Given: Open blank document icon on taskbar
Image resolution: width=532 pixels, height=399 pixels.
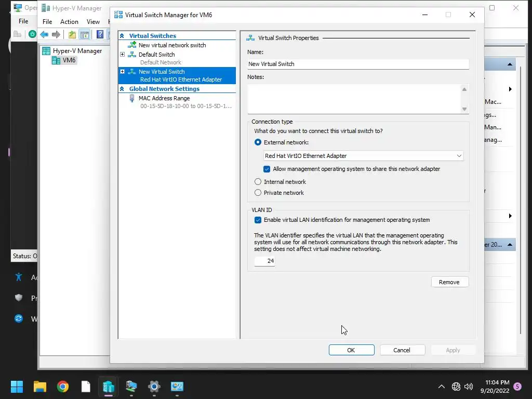Looking at the screenshot, I should (x=86, y=387).
